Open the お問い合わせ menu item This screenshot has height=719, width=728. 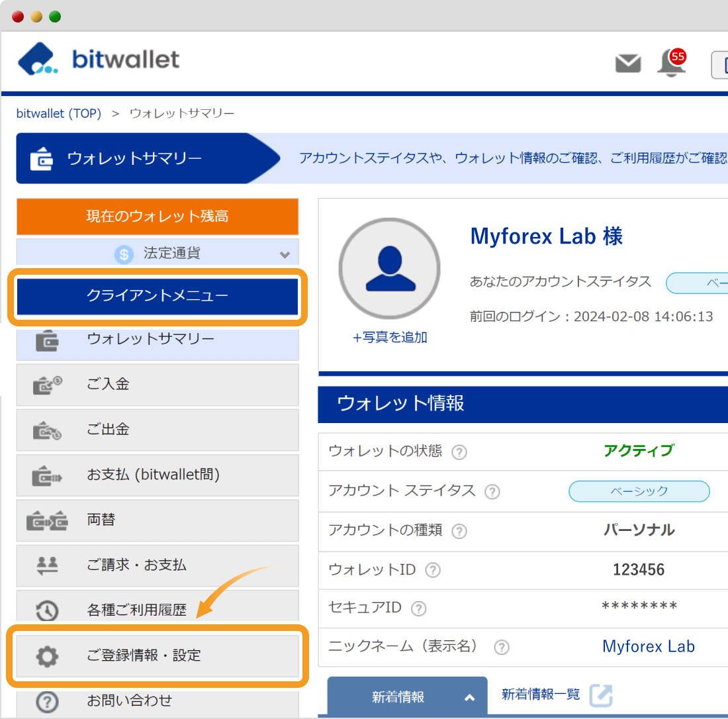158,703
